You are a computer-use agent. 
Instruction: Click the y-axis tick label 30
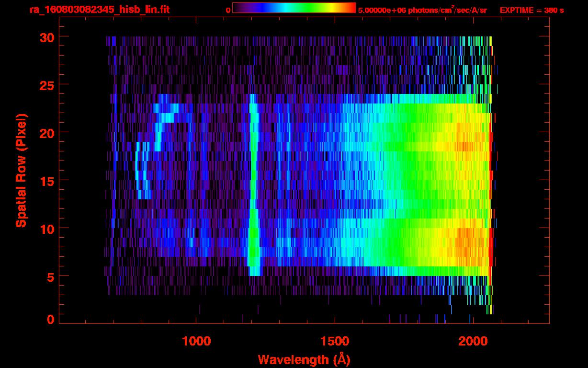[x=46, y=37]
